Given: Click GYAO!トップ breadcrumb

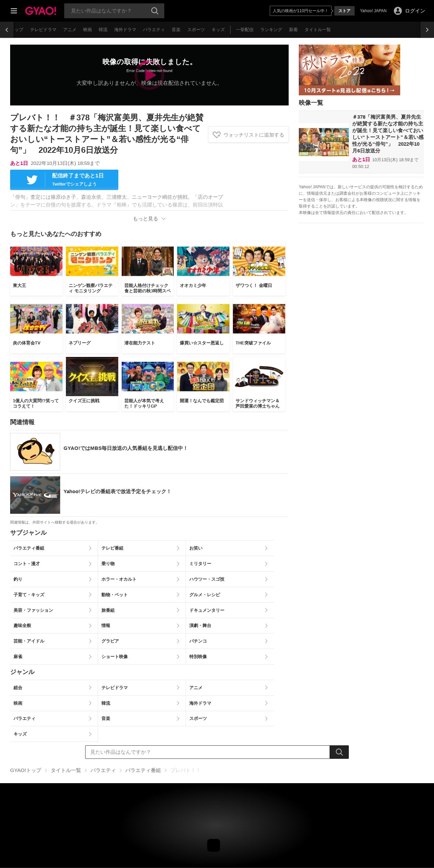Looking at the screenshot, I should point(26,770).
